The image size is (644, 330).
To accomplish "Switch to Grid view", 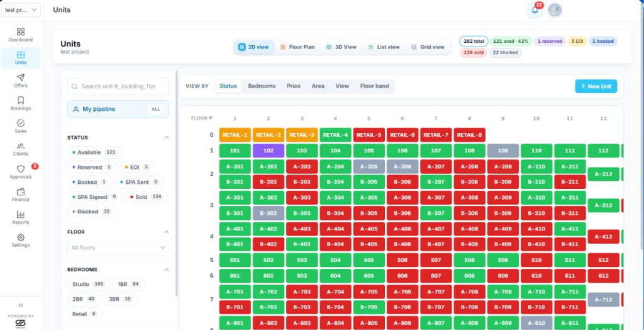I will (428, 47).
